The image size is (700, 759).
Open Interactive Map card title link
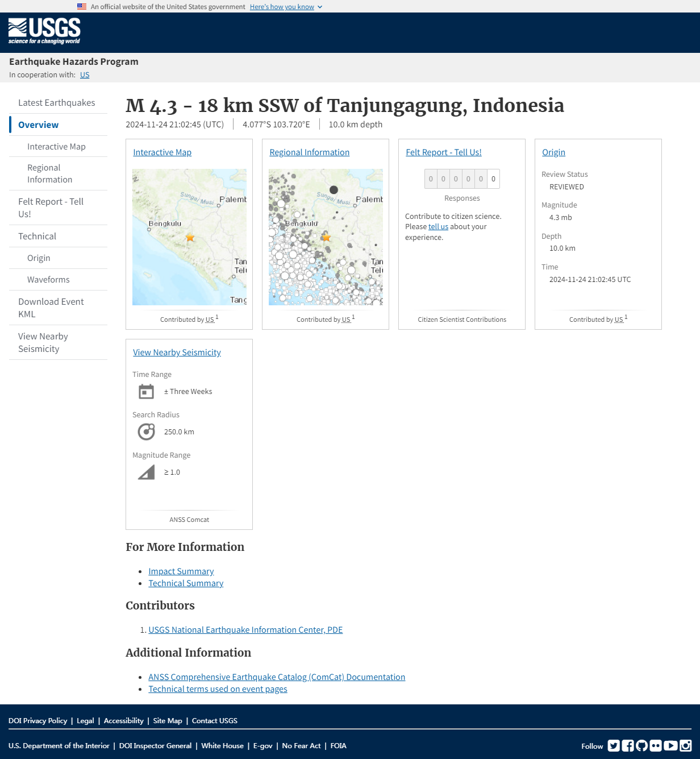pos(162,152)
